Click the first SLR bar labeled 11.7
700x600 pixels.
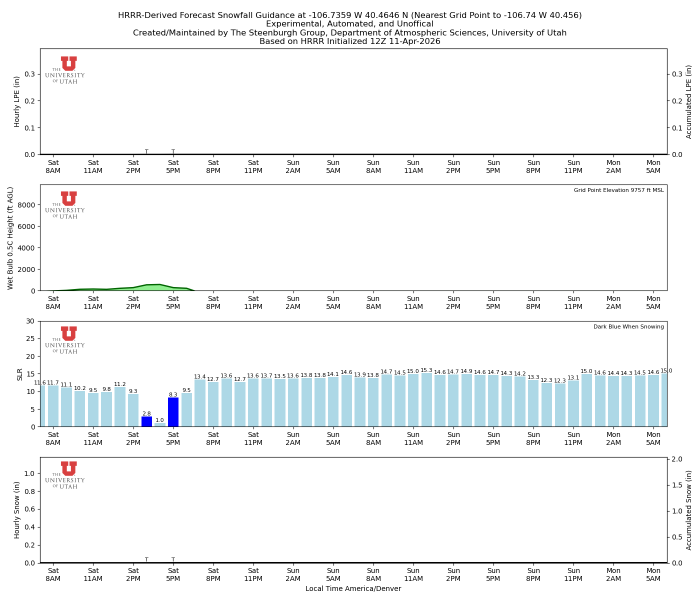coord(53,405)
